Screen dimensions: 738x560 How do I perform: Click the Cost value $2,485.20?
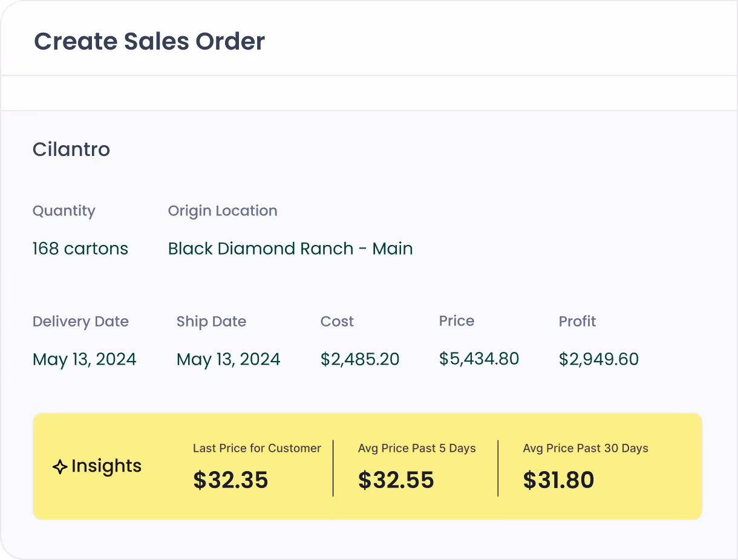coord(360,359)
